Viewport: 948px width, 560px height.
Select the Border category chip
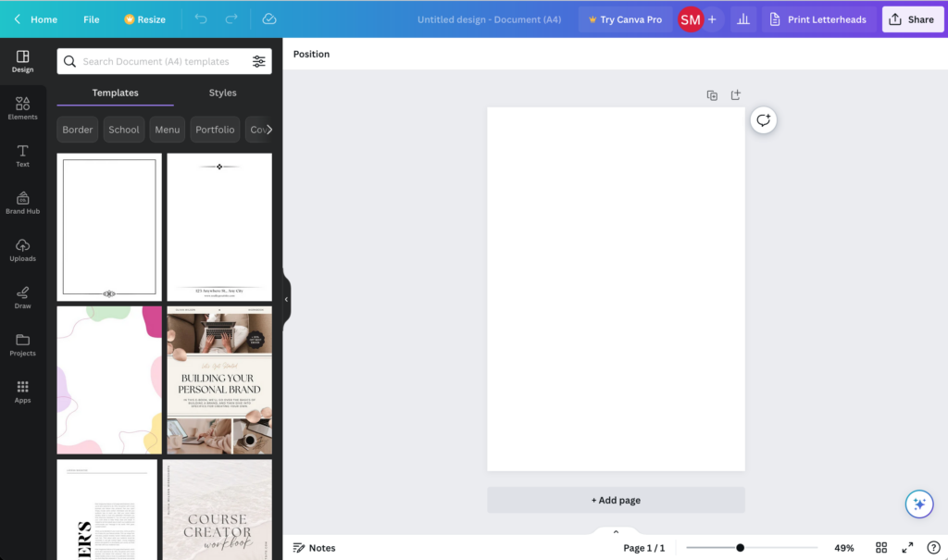coord(78,130)
